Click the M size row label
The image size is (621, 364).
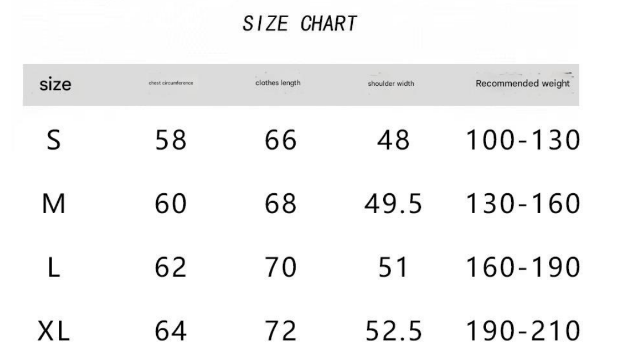coord(54,205)
